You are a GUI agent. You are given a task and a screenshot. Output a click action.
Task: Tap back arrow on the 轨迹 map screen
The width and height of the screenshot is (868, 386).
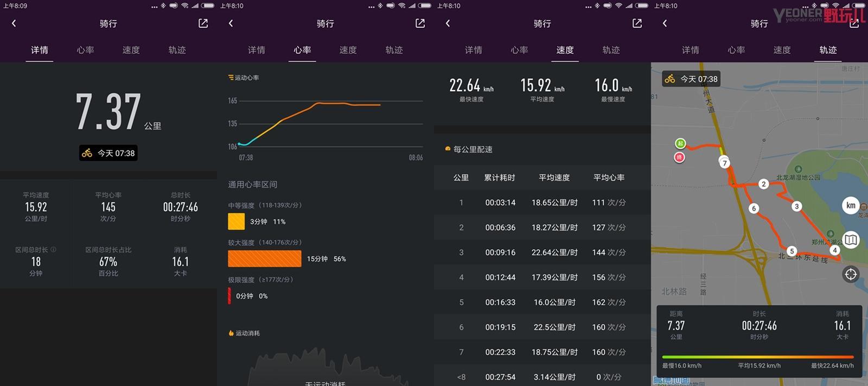665,23
